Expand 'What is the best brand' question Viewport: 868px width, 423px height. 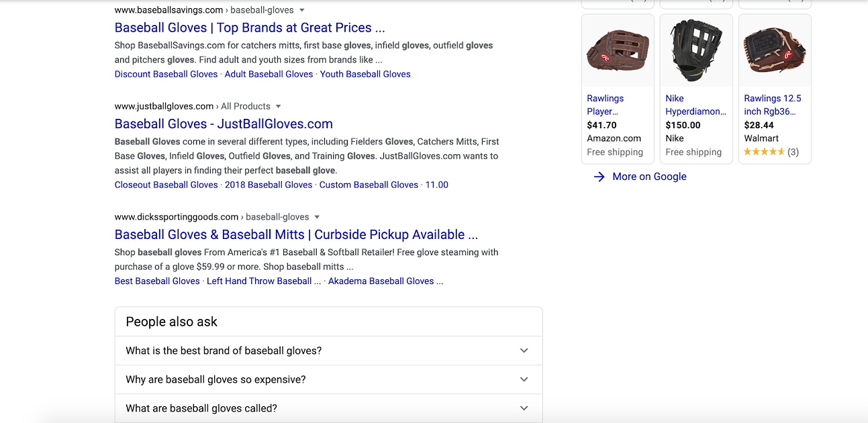[524, 350]
